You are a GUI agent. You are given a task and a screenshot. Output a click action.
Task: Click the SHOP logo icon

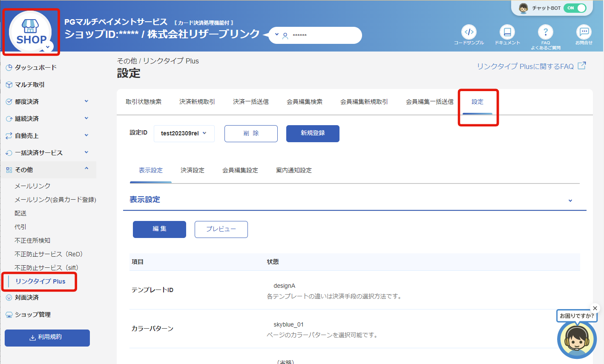tap(30, 32)
